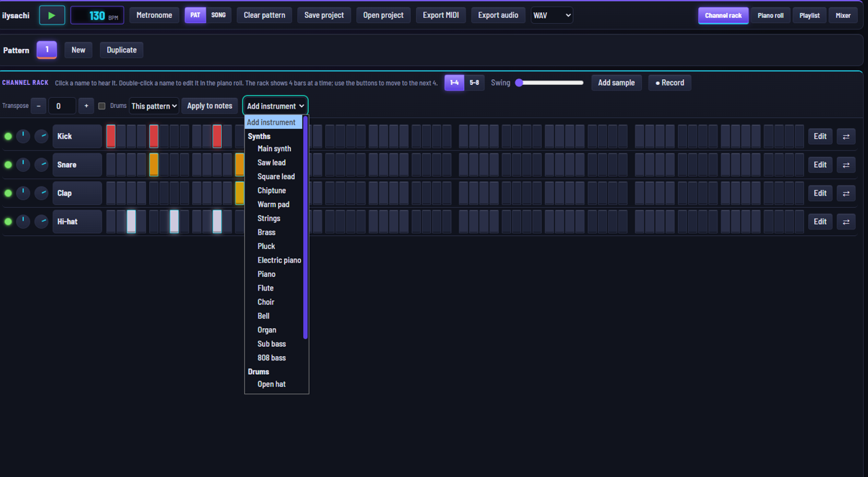This screenshot has width=868, height=477.
Task: Switch to PAT mode
Action: click(195, 15)
